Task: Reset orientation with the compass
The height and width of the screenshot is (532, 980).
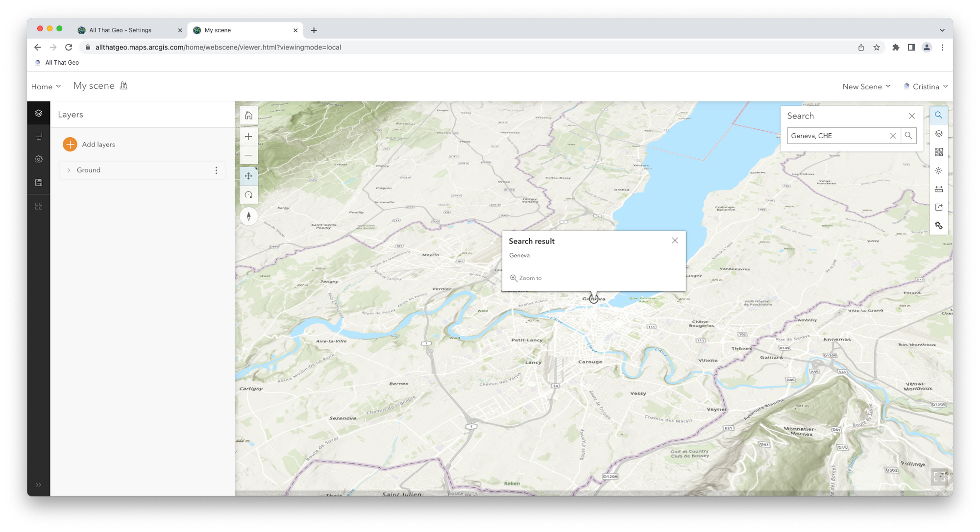Action: [x=248, y=216]
